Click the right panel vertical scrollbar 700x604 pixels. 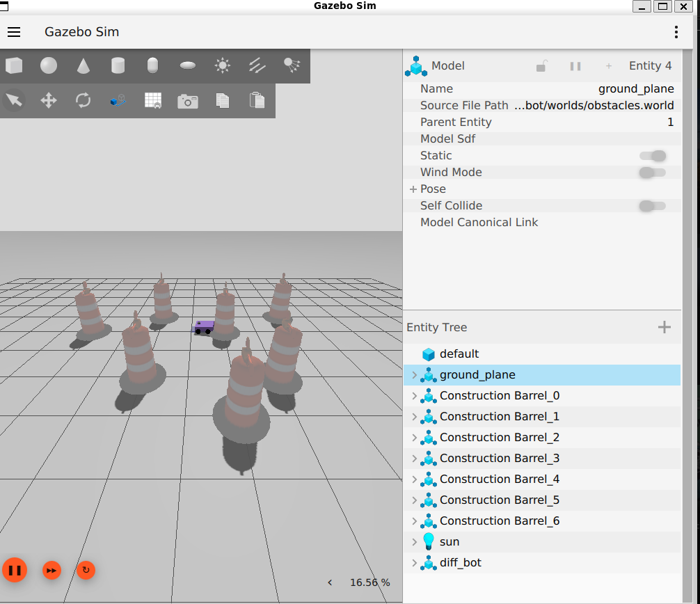[687, 326]
